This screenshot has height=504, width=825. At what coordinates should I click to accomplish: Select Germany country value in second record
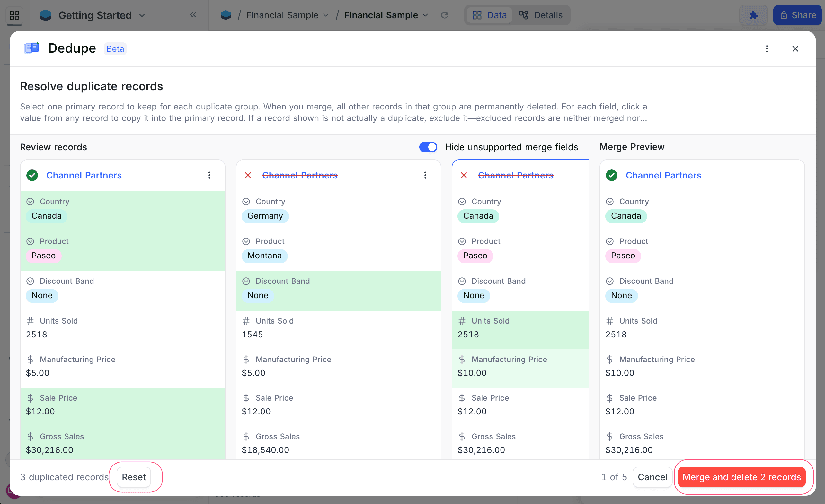pyautogui.click(x=265, y=216)
